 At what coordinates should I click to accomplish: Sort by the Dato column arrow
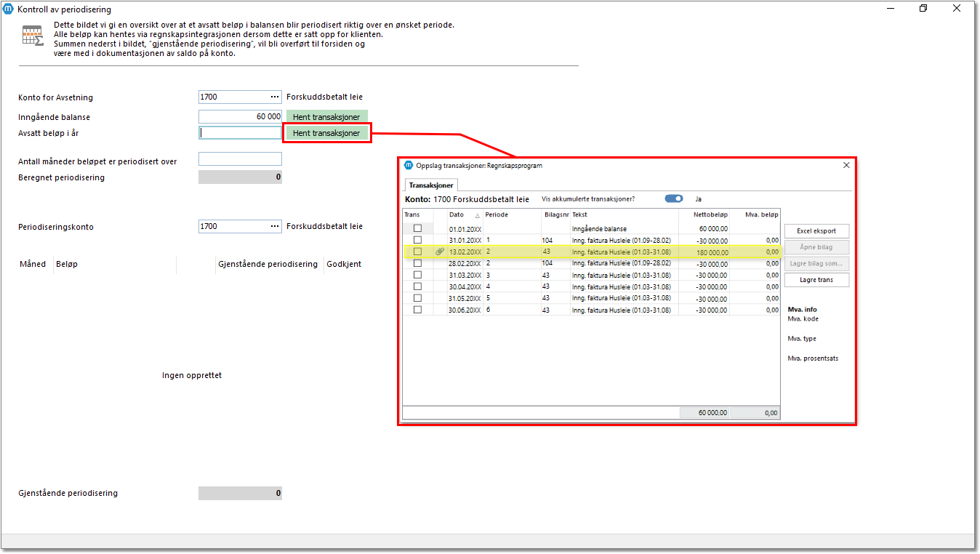pos(478,215)
